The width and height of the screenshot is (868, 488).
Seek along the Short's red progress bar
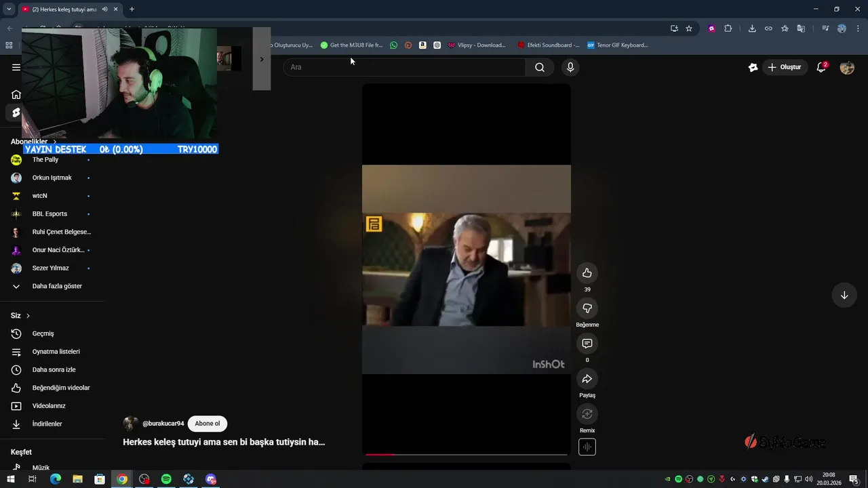[x=467, y=454]
